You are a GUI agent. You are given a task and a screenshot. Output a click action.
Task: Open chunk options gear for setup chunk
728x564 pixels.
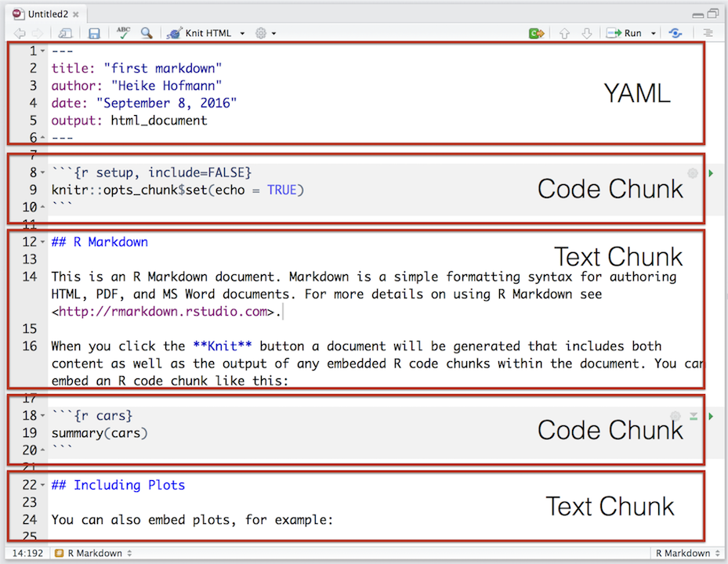[x=692, y=173]
